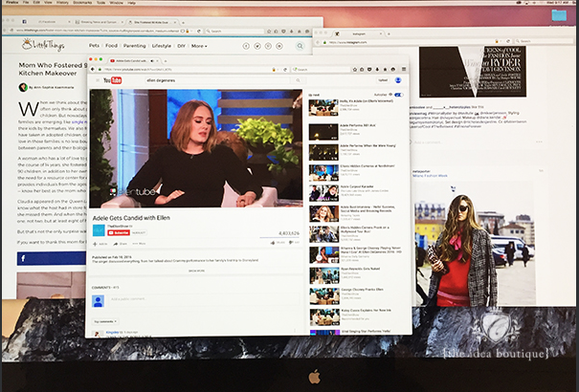Open the Parenting section on LittleThings

[x=134, y=46]
